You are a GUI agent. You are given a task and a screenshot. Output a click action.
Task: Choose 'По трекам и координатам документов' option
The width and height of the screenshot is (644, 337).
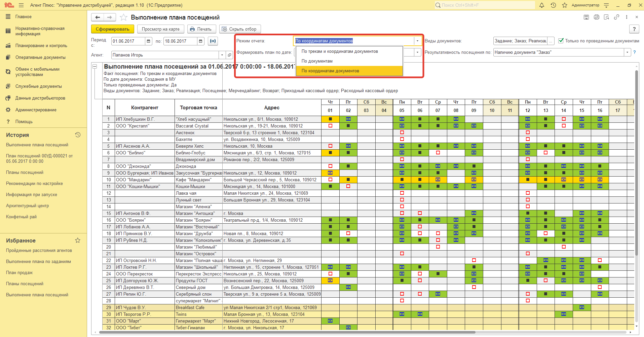click(x=339, y=51)
